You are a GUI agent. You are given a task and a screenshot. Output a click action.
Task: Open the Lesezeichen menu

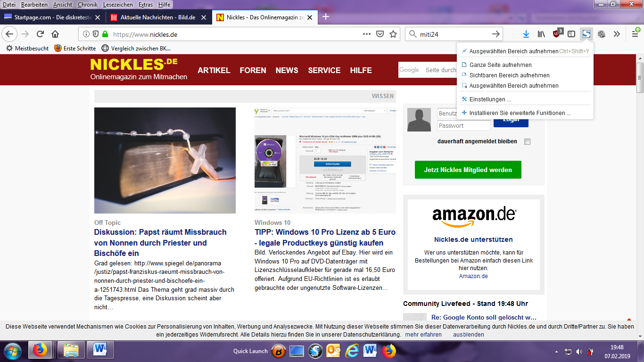[x=118, y=4]
